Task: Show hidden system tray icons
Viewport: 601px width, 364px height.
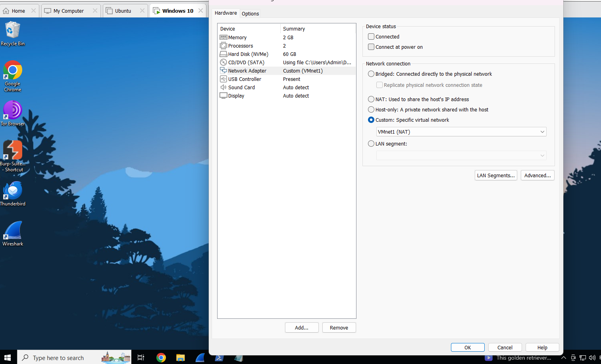Action: click(563, 358)
